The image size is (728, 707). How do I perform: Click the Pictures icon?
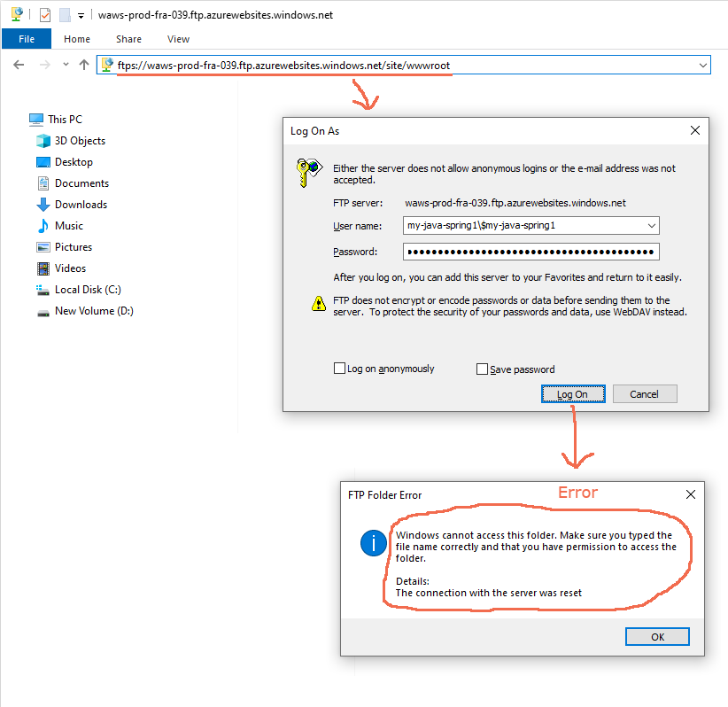[43, 247]
